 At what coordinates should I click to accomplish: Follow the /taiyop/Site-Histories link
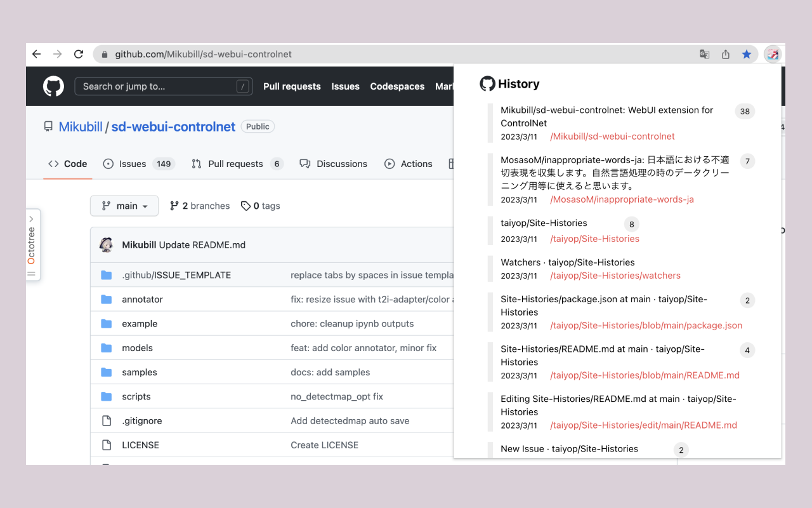point(594,238)
